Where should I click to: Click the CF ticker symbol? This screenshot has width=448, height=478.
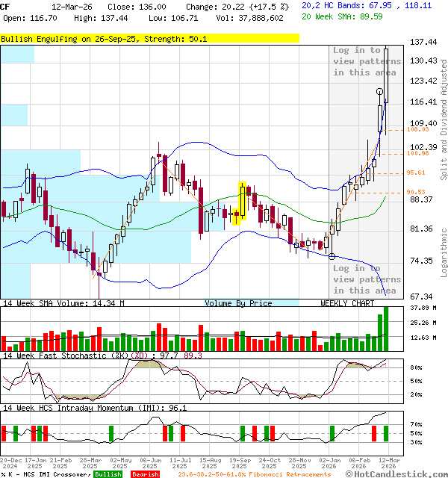6,6
